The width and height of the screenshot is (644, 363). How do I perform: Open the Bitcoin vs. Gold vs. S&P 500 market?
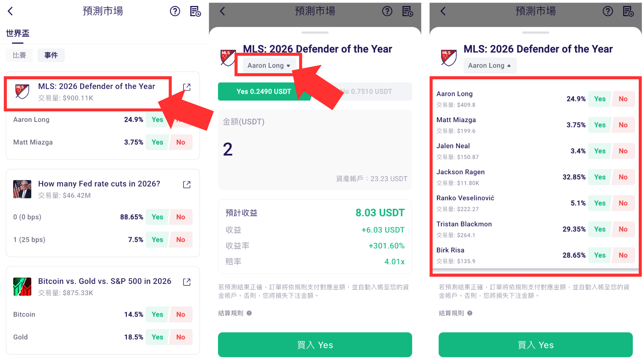(x=105, y=281)
